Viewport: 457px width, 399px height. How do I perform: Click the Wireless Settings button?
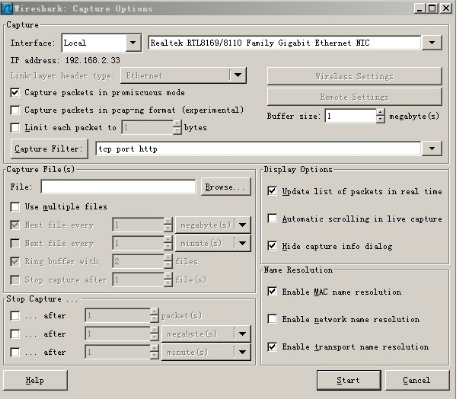point(354,76)
